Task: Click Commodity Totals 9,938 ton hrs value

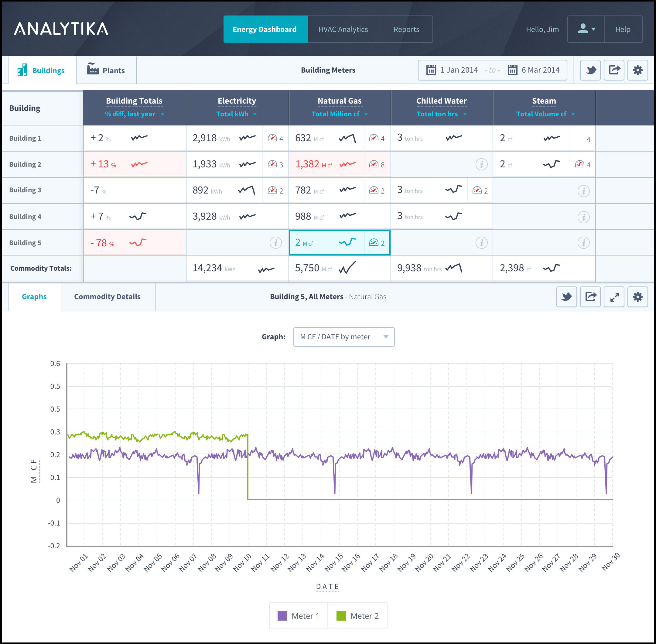Action: (x=419, y=268)
